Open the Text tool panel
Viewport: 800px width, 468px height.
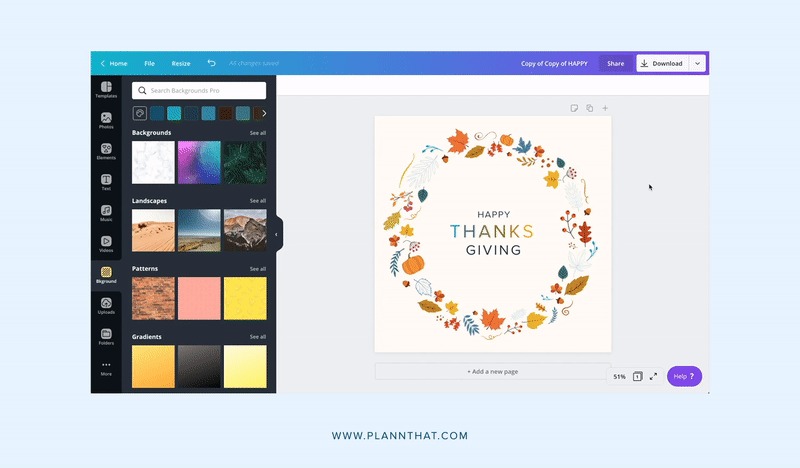click(x=106, y=183)
